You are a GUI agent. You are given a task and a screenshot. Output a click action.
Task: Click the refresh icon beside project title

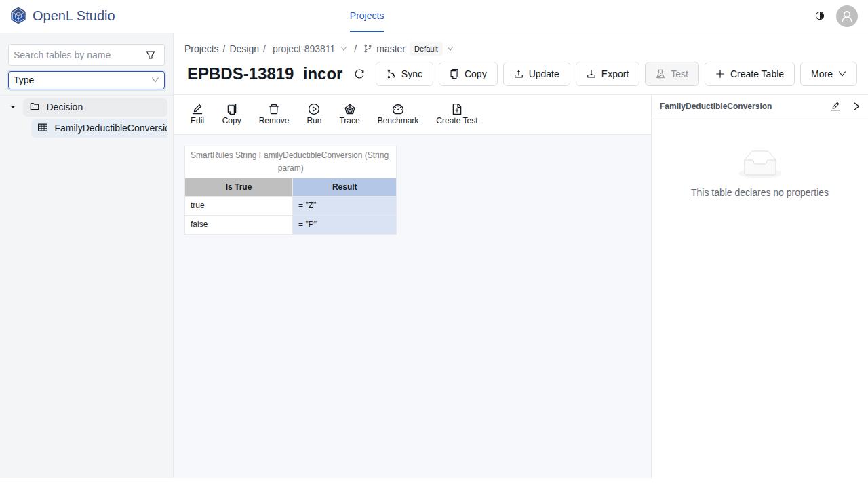click(x=359, y=74)
